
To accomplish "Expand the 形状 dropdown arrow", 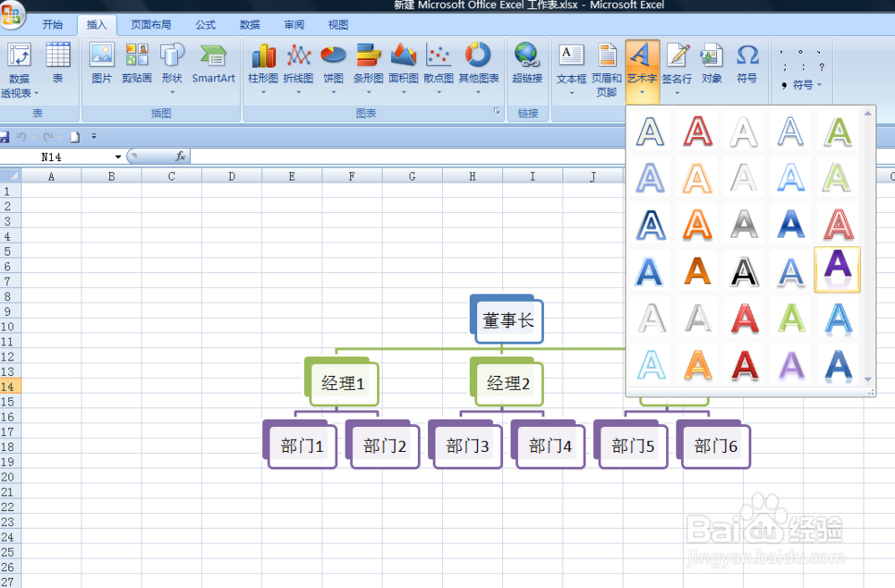I will click(x=172, y=92).
